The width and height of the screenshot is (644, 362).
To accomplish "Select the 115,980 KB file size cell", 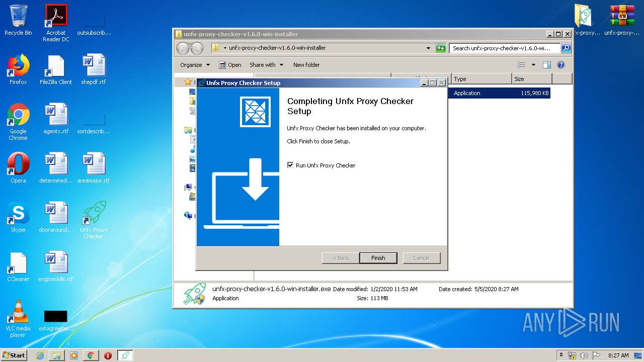I will coord(535,93).
